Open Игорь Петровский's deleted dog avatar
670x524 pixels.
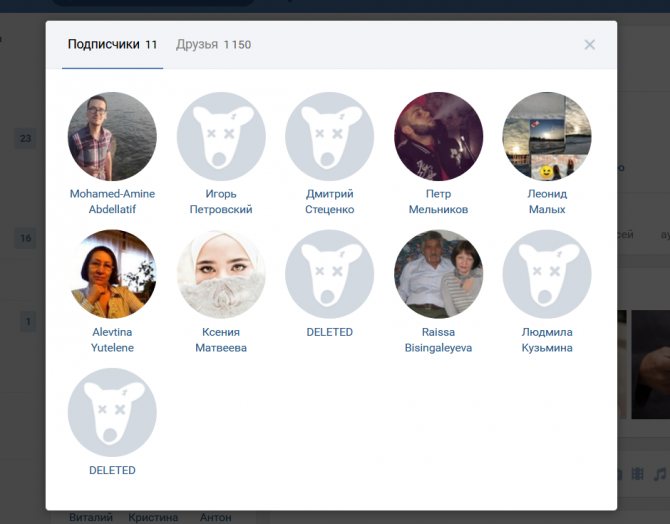[x=221, y=136]
